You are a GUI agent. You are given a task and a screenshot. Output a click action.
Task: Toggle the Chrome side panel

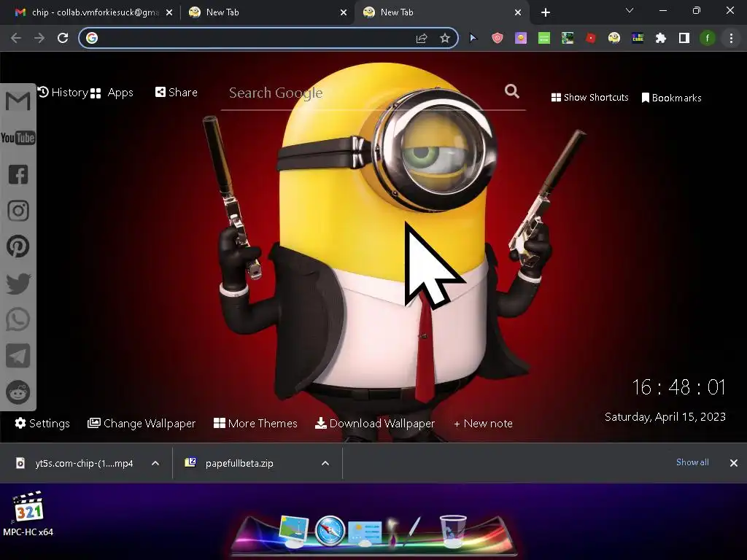tap(684, 38)
